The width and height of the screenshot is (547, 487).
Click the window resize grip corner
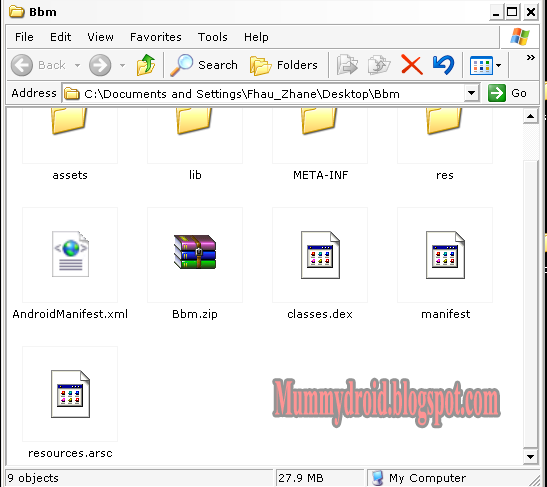click(x=535, y=481)
